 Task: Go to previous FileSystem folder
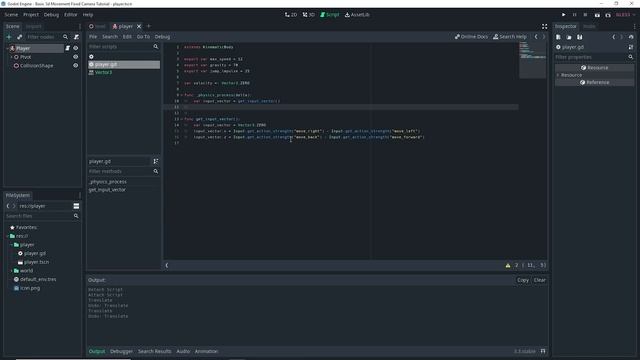8,206
